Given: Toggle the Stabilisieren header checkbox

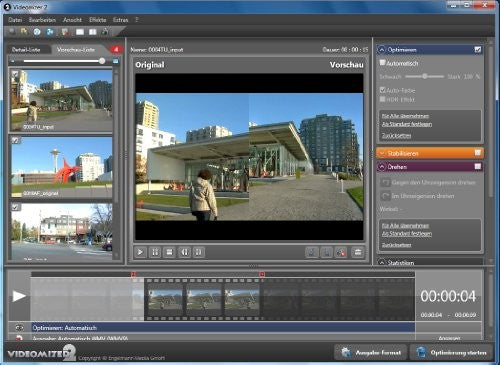Looking at the screenshot, I should click(477, 153).
